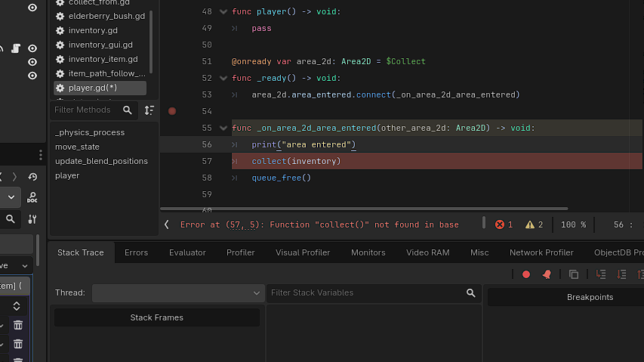Click the history clock icon in left panel

point(32,177)
